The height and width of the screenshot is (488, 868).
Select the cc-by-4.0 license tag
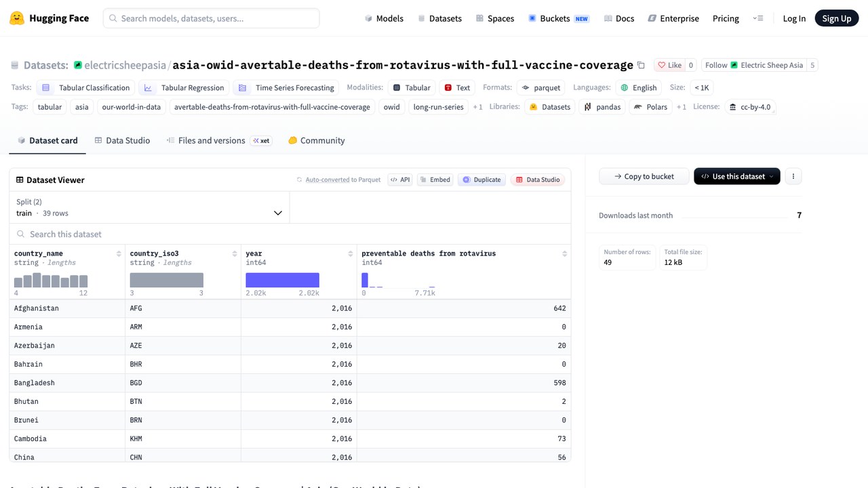(x=749, y=107)
